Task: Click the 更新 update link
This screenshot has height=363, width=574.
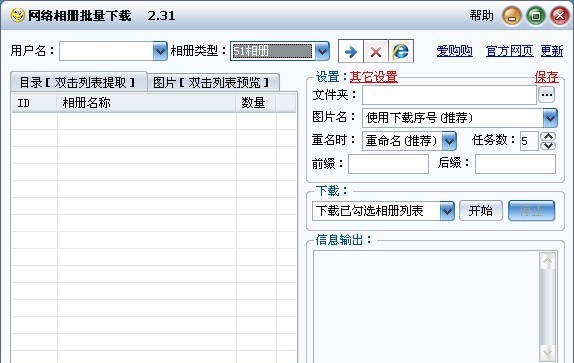Action: click(x=552, y=51)
